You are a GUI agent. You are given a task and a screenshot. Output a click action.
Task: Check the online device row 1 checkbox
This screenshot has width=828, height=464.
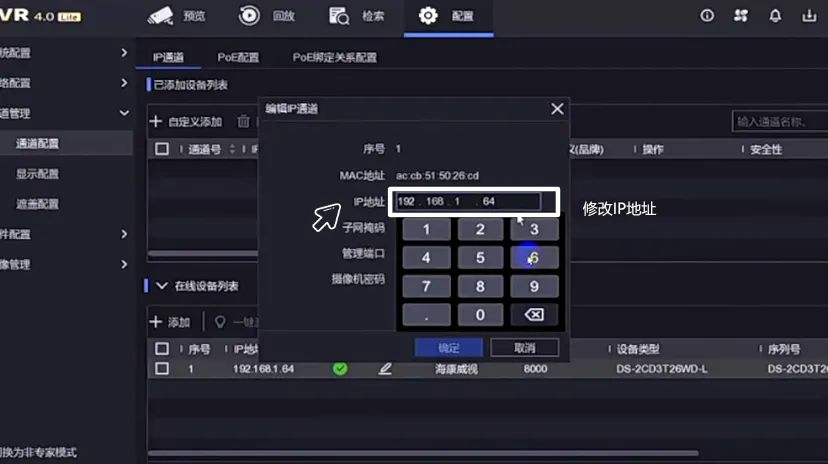point(162,369)
